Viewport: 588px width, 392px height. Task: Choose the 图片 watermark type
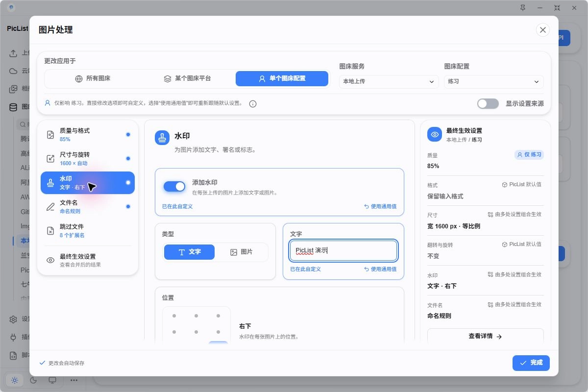tap(241, 252)
